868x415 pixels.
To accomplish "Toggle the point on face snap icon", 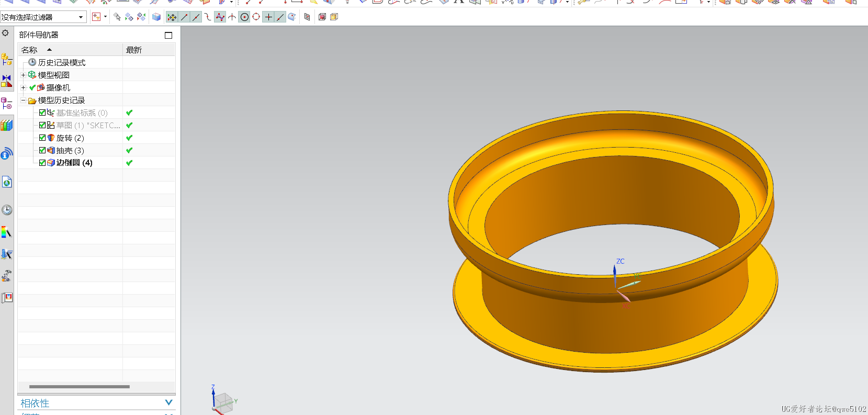I will tap(292, 17).
